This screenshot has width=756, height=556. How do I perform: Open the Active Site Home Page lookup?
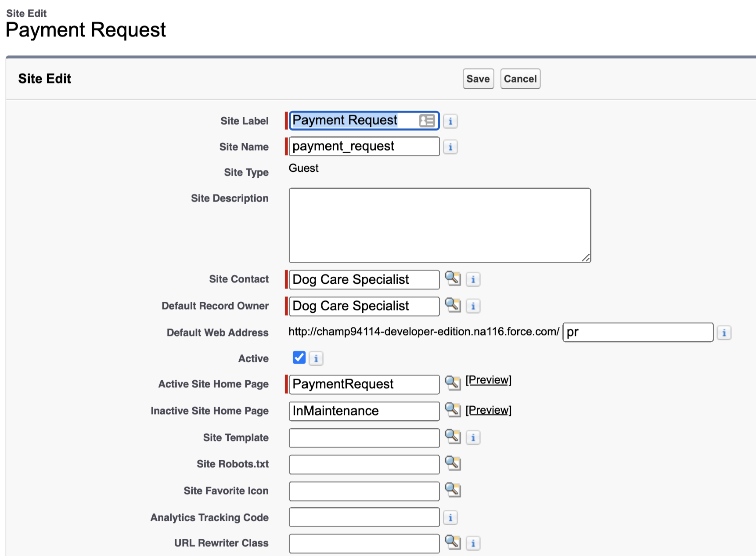pos(454,384)
